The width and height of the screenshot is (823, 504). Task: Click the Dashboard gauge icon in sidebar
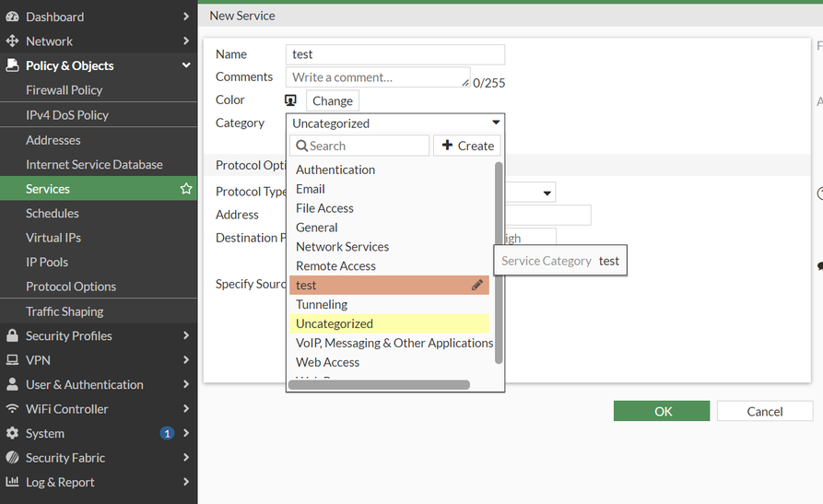pyautogui.click(x=12, y=17)
